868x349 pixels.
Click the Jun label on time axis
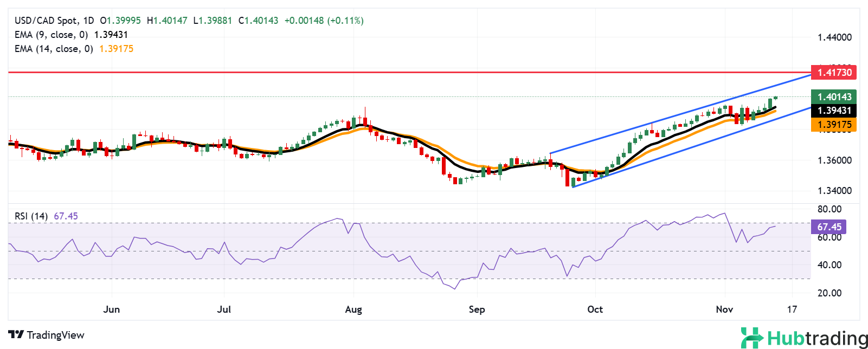[111, 309]
